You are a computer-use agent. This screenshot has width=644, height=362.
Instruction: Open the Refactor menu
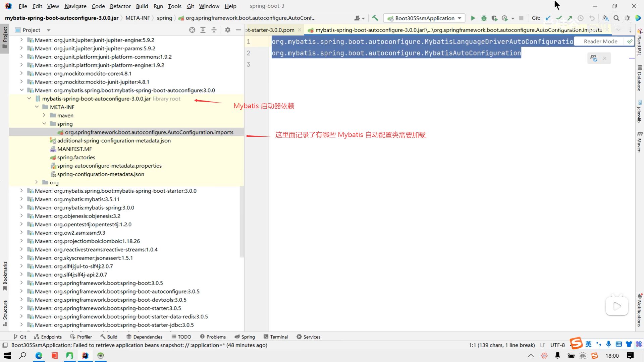(120, 6)
